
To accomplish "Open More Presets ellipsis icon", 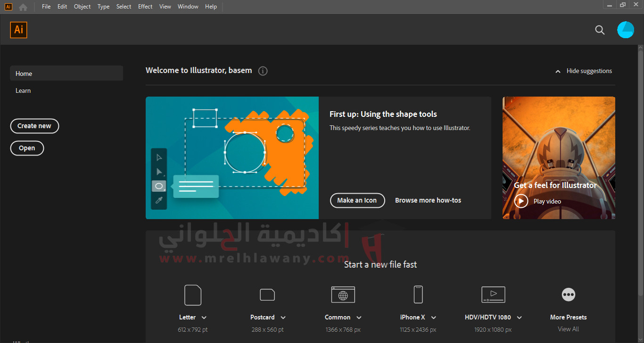I will [569, 295].
